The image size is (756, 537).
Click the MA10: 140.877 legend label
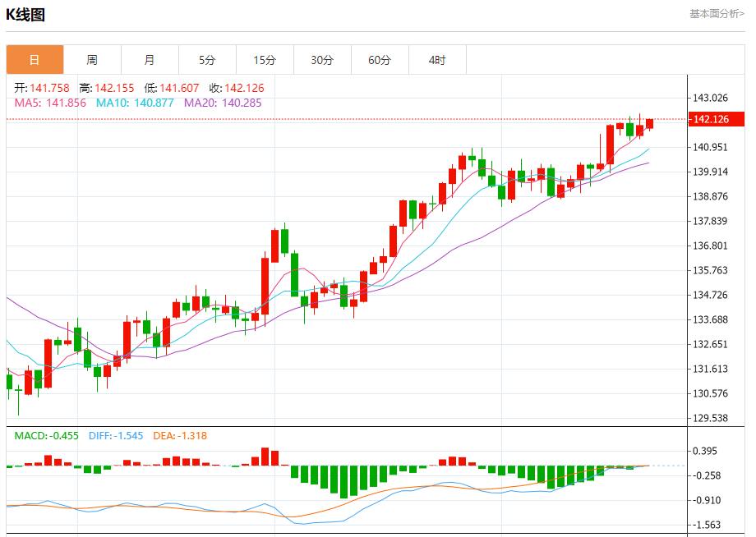click(x=135, y=103)
